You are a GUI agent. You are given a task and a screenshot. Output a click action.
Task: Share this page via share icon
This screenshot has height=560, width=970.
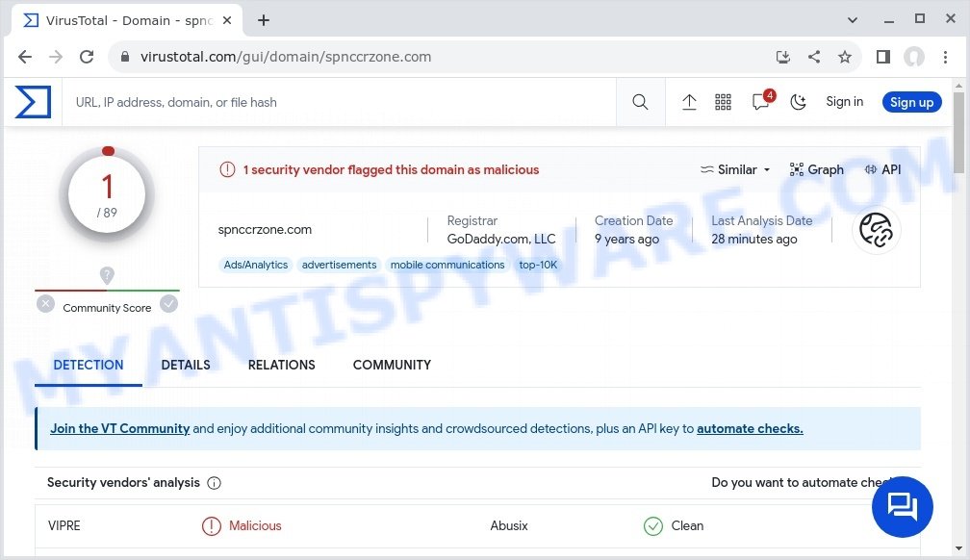(x=814, y=57)
